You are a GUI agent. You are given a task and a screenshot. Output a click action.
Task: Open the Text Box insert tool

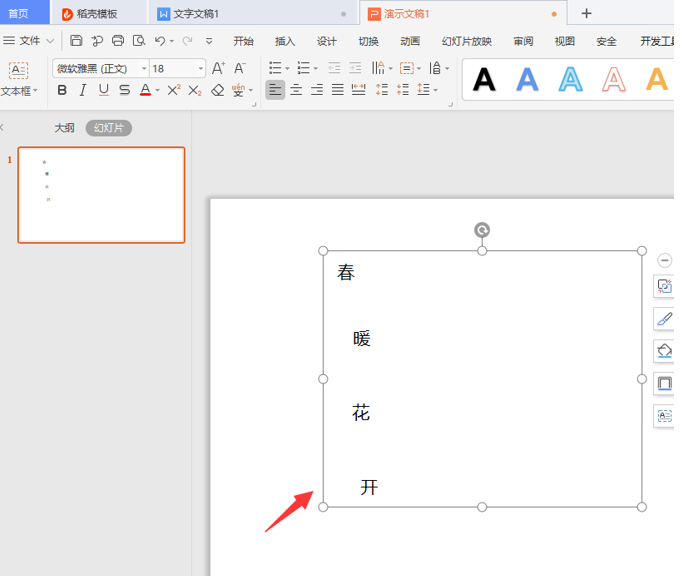(19, 80)
